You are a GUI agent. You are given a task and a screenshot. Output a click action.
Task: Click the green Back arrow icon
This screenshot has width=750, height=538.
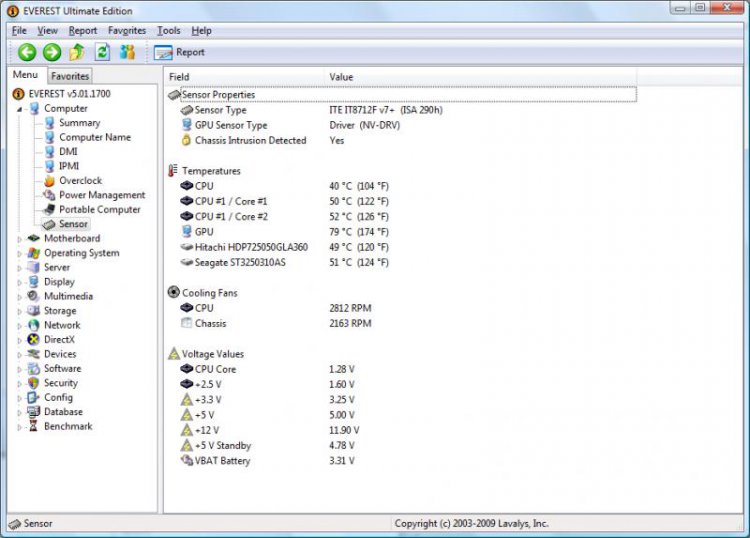(27, 52)
